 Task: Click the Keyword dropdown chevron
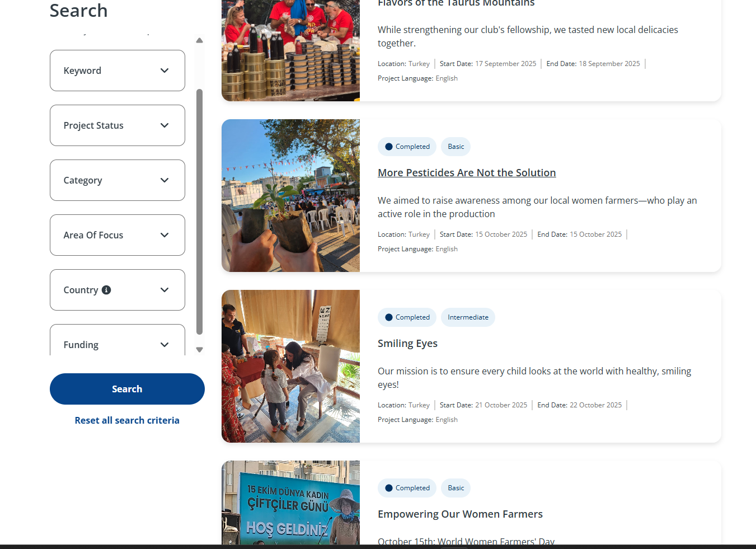[165, 71]
